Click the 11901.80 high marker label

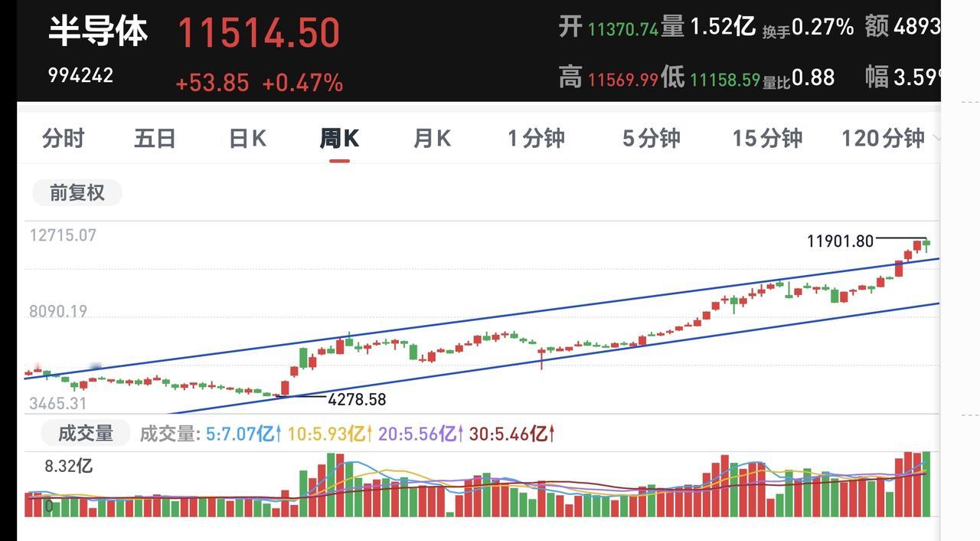(840, 241)
